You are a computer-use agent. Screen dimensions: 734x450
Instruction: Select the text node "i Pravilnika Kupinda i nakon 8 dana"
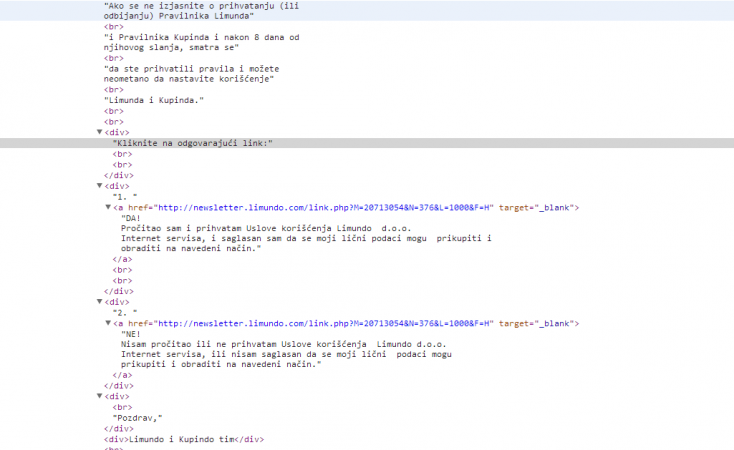coord(201,42)
